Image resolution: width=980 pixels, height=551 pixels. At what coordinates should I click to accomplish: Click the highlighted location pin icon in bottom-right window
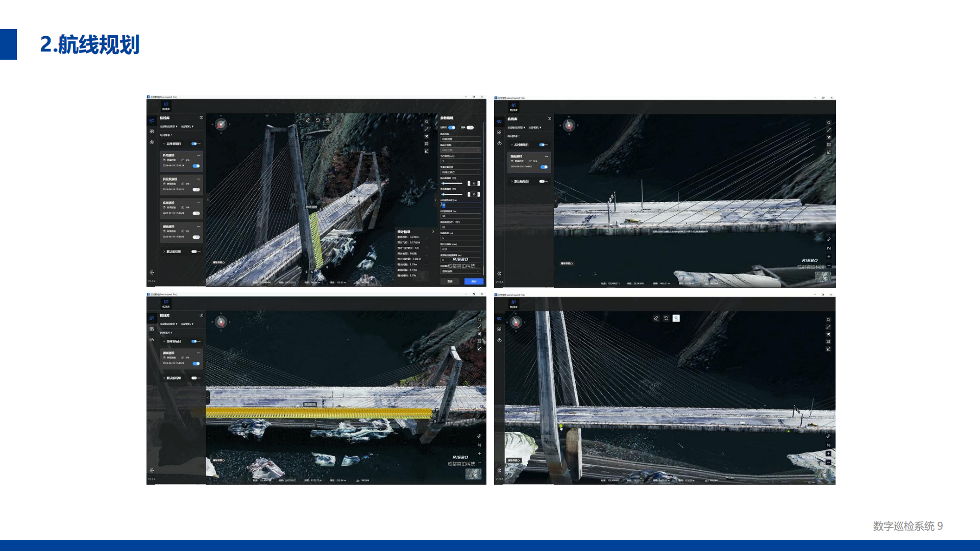click(x=676, y=318)
